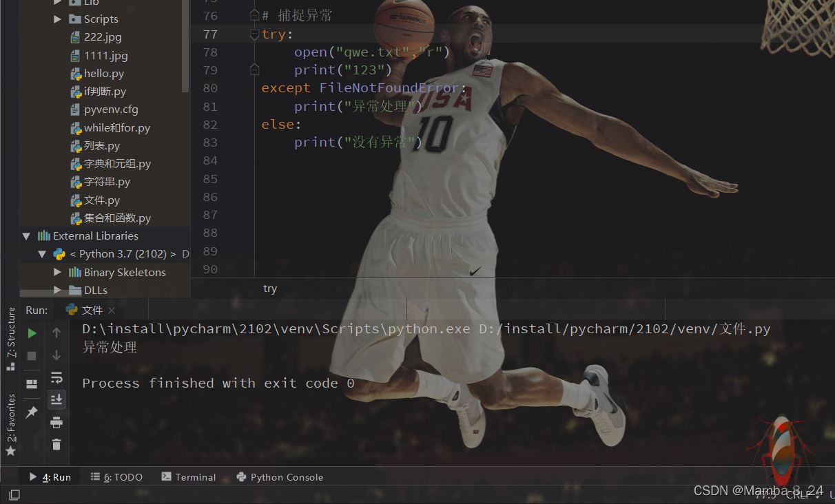The height and width of the screenshot is (504, 835).
Task: Toggle Scroll to End in console
Action: pyautogui.click(x=56, y=400)
